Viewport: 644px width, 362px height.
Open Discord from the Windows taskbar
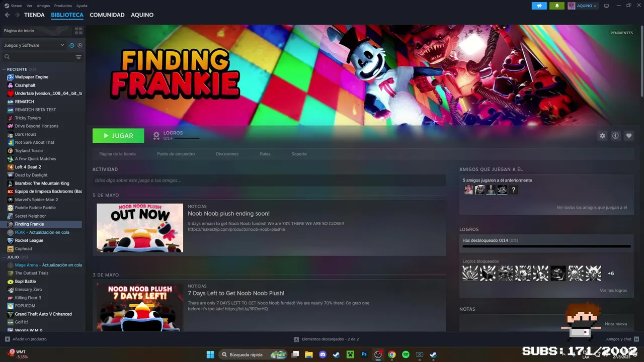(x=323, y=354)
